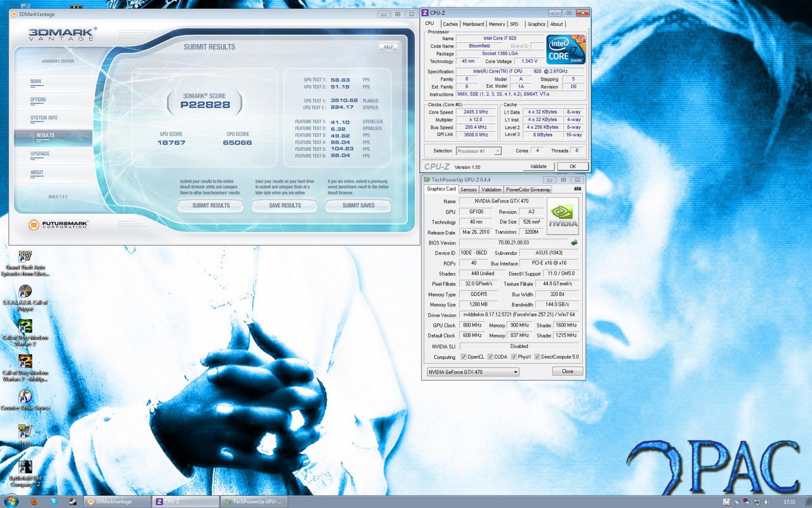Switch to the Caches tab in CPU-Z
Screen dimensions: 812x508
pyautogui.click(x=450, y=24)
